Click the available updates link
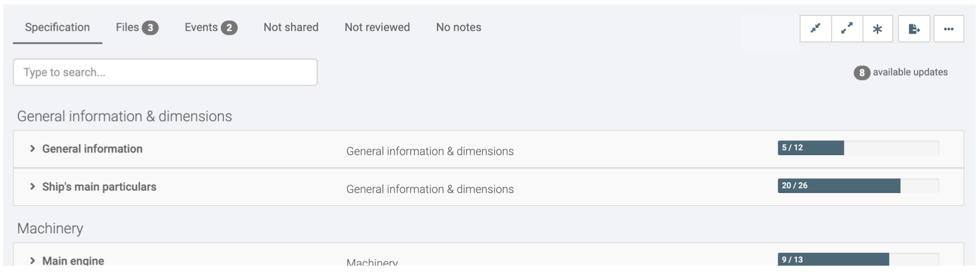The width and height of the screenshot is (980, 273). tap(910, 72)
